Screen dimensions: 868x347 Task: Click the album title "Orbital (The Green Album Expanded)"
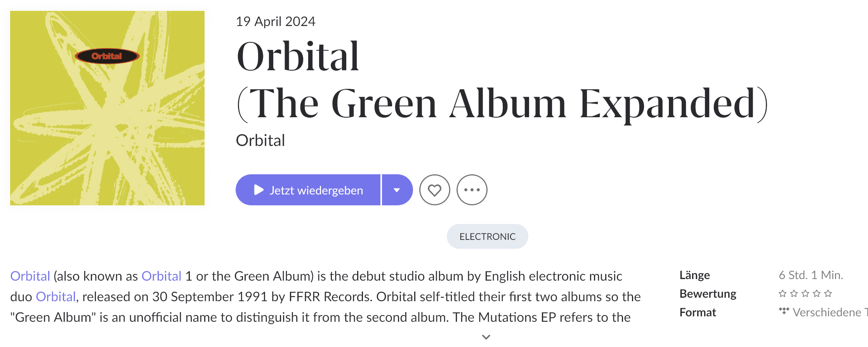pyautogui.click(x=502, y=80)
